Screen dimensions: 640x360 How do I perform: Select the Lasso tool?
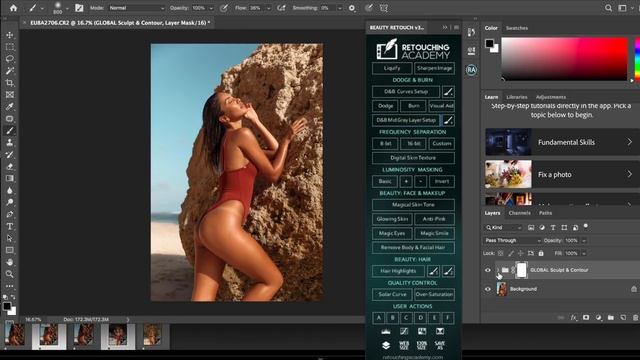(x=10, y=59)
